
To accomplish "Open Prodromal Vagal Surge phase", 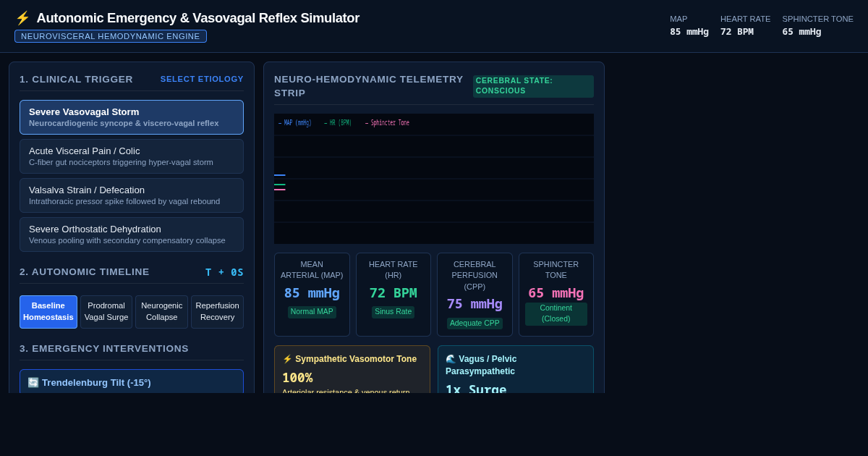I will (106, 312).
